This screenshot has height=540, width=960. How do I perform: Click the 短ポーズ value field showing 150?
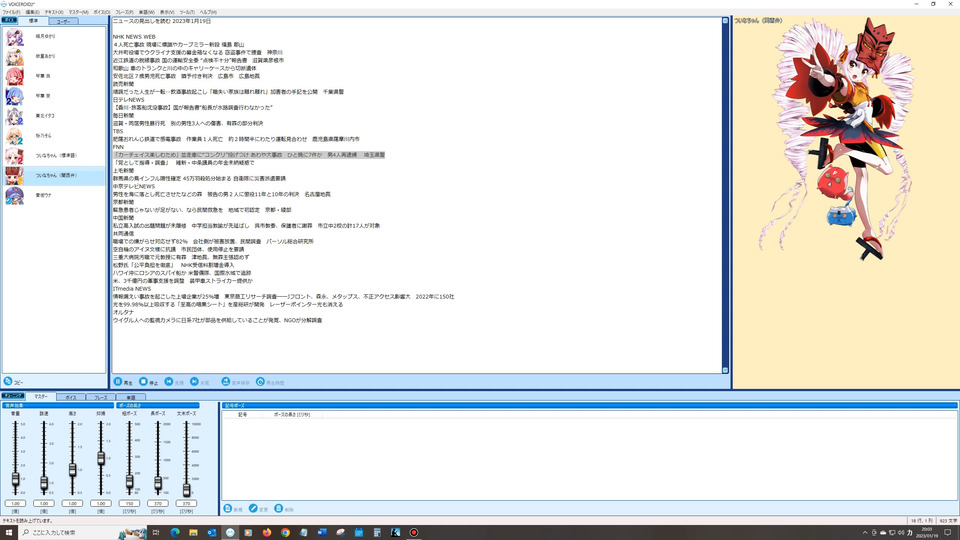(129, 503)
